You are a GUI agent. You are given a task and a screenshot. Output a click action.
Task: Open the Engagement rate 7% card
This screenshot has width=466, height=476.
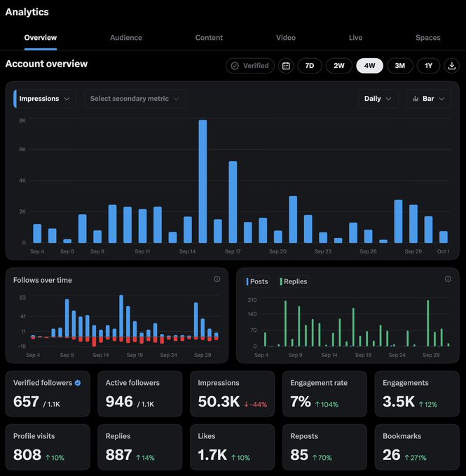pyautogui.click(x=324, y=393)
